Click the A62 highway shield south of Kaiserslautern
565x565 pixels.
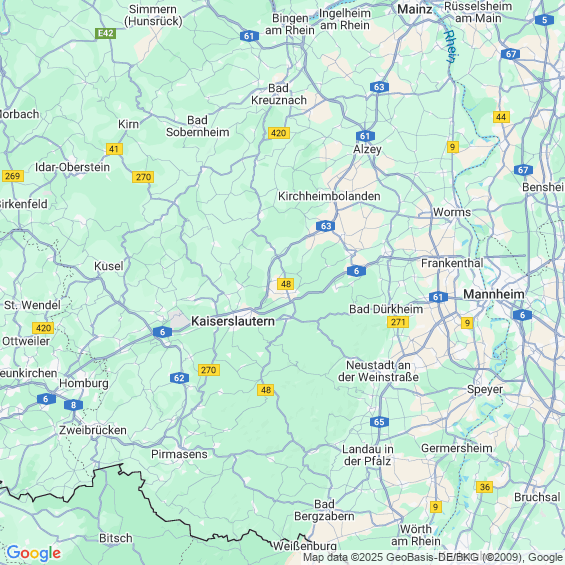tap(179, 378)
